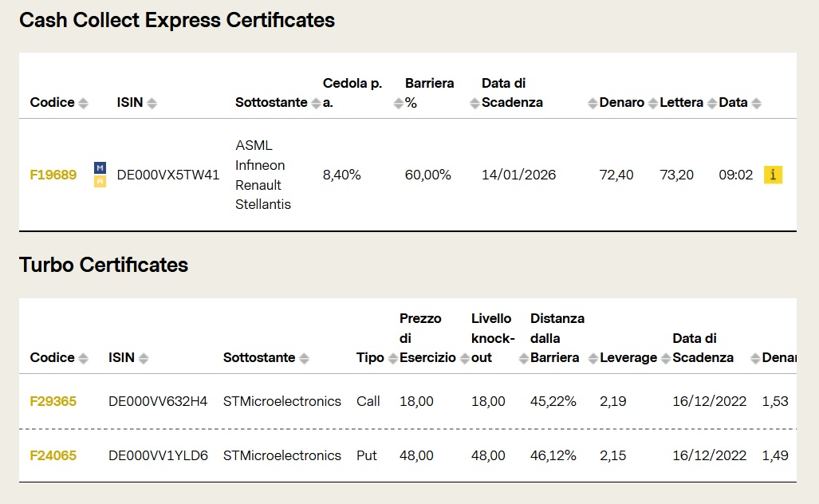Click the blue M badge next to F19689
This screenshot has width=819, height=504.
point(100,167)
